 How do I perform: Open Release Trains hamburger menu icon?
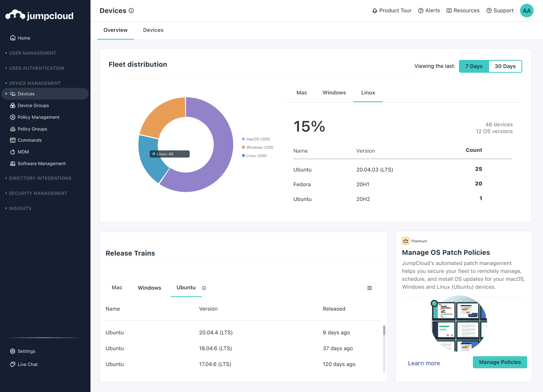click(370, 288)
